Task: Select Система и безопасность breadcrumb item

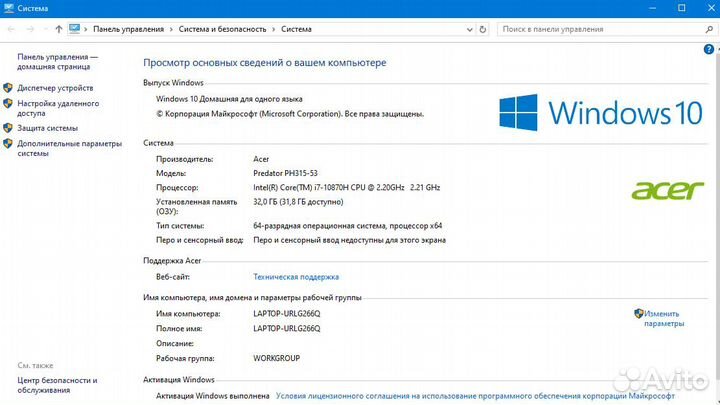Action: (x=222, y=29)
